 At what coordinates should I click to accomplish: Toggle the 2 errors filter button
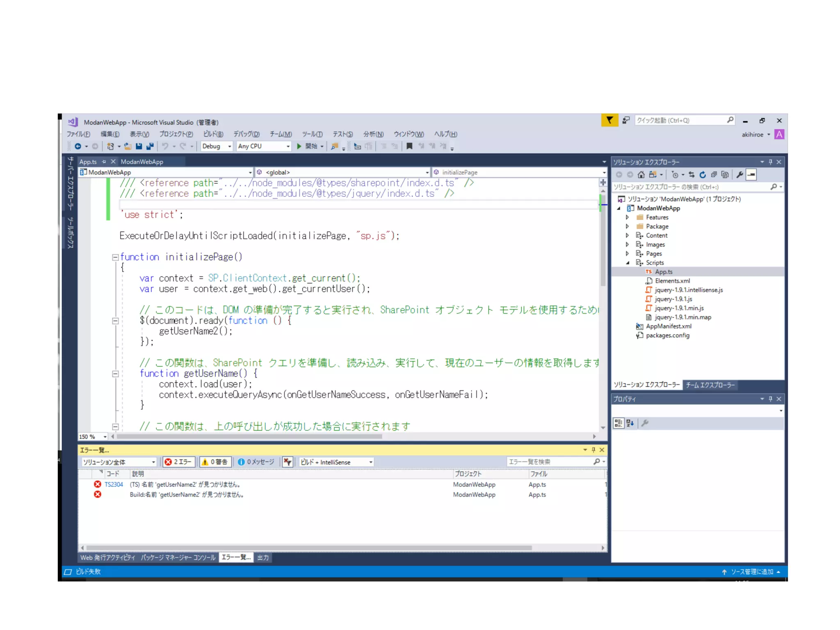click(179, 462)
